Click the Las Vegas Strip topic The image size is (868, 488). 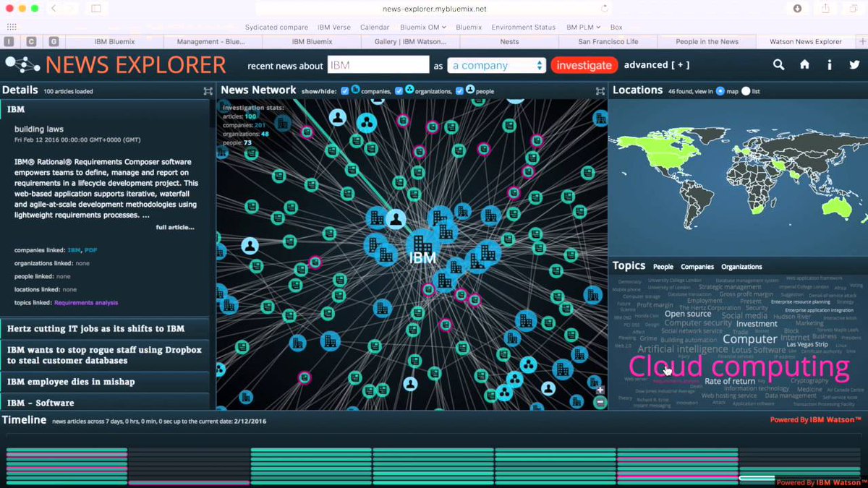807,344
